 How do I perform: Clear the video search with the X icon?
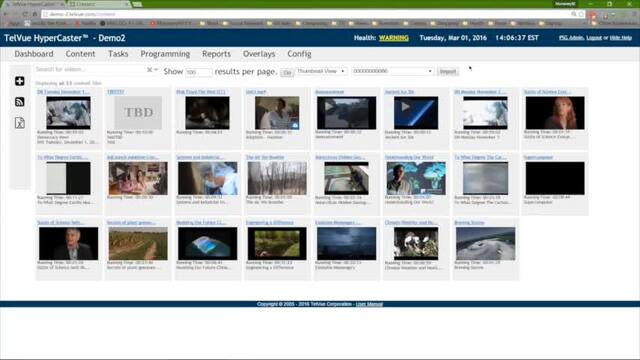149,70
